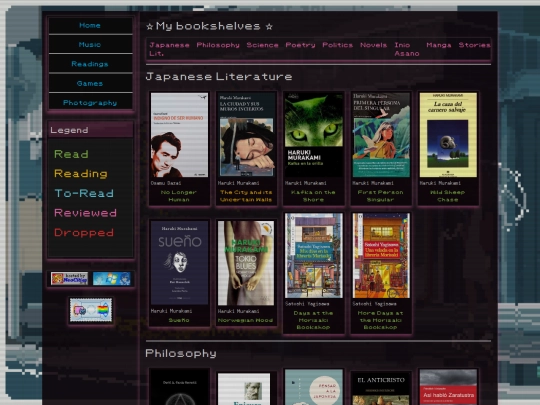Select the Science shelf tab

tap(262, 45)
